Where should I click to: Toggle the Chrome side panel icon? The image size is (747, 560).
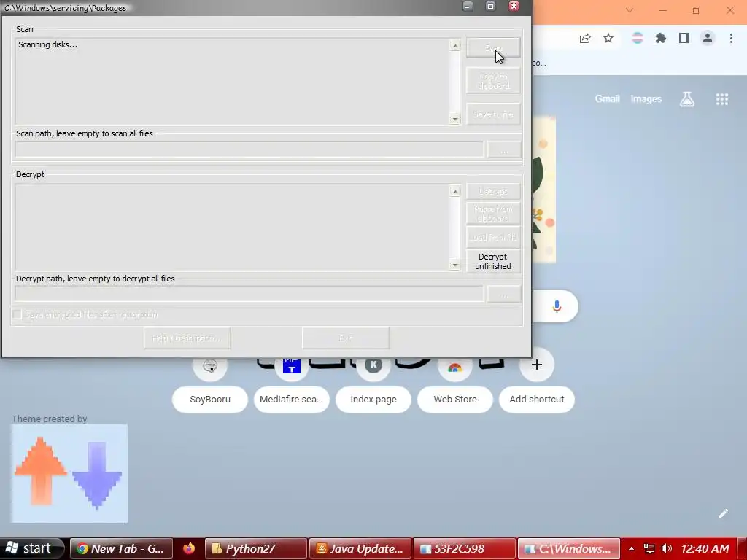click(x=684, y=38)
